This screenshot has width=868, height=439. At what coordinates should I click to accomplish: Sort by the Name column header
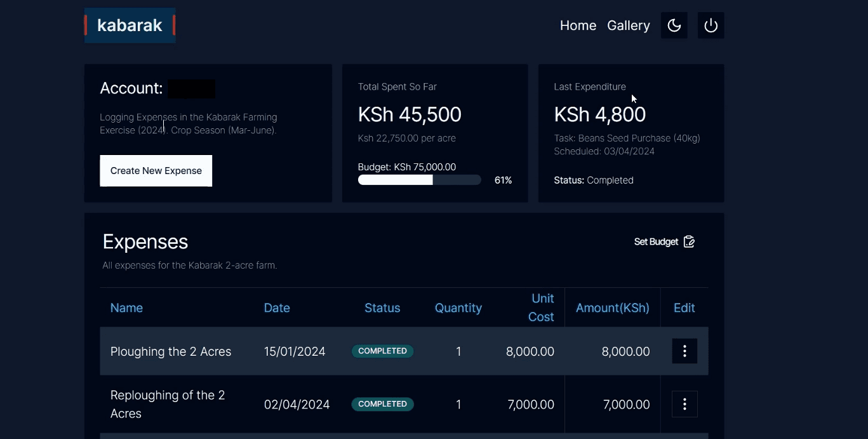(x=126, y=308)
